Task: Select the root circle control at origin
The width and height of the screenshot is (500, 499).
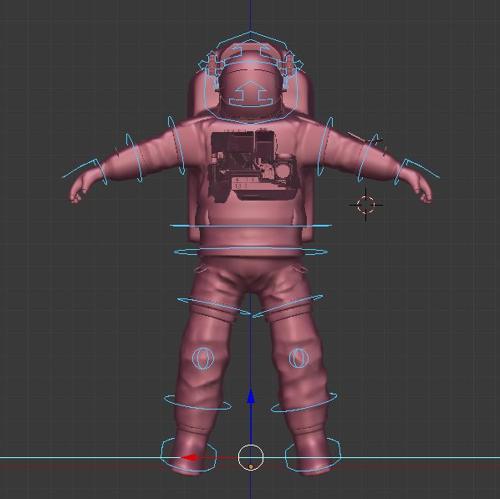Action: pyautogui.click(x=251, y=457)
